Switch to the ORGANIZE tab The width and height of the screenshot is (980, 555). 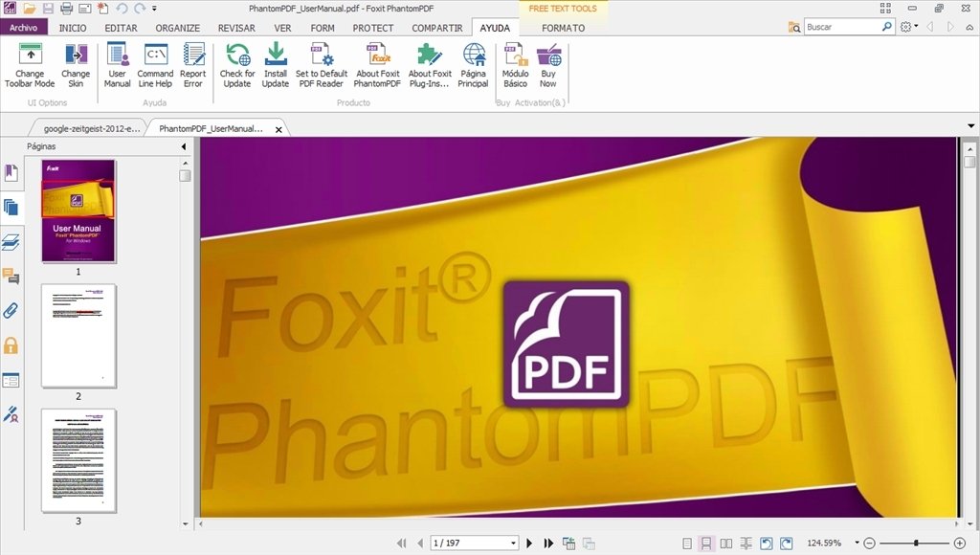177,28
